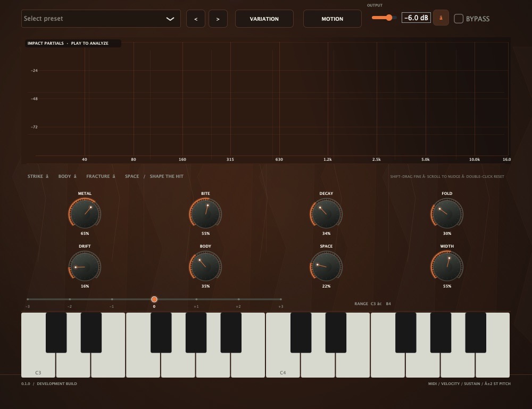532x409 pixels.
Task: Set octave slider to +1 stop
Action: pyautogui.click(x=196, y=299)
